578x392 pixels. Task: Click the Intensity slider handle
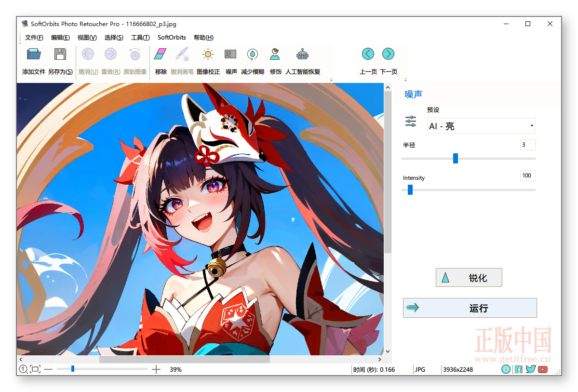coord(410,189)
